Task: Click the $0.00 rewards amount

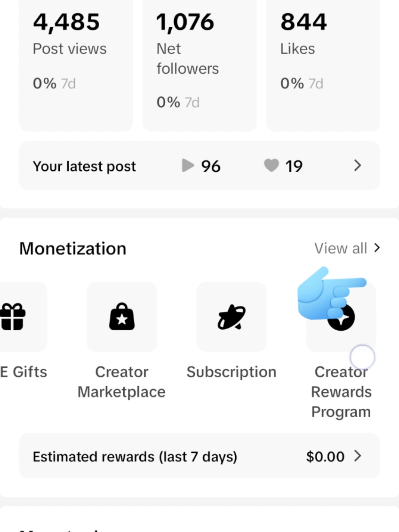Action: pos(325,456)
